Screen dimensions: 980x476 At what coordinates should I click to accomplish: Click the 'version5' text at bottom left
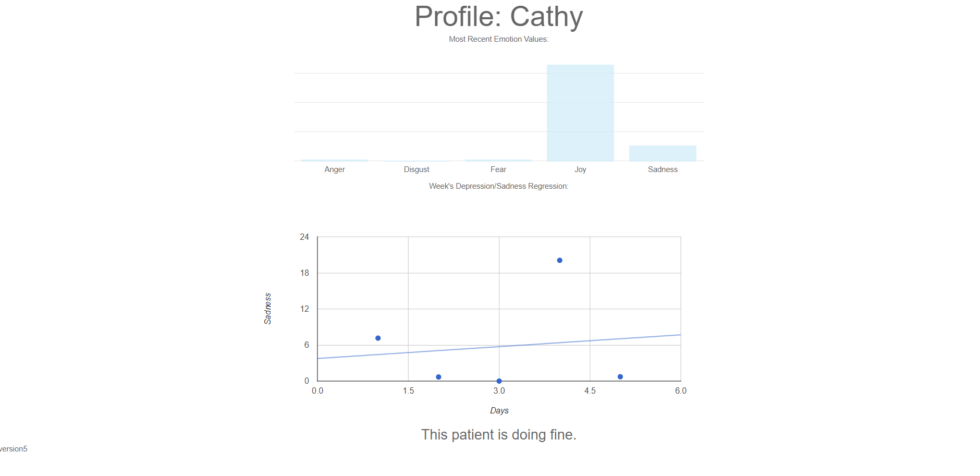14,449
